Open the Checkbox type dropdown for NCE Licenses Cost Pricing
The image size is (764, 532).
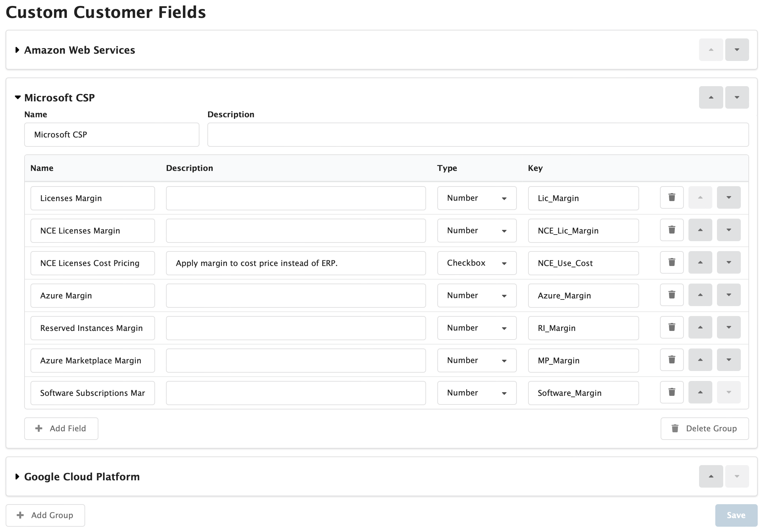click(476, 263)
